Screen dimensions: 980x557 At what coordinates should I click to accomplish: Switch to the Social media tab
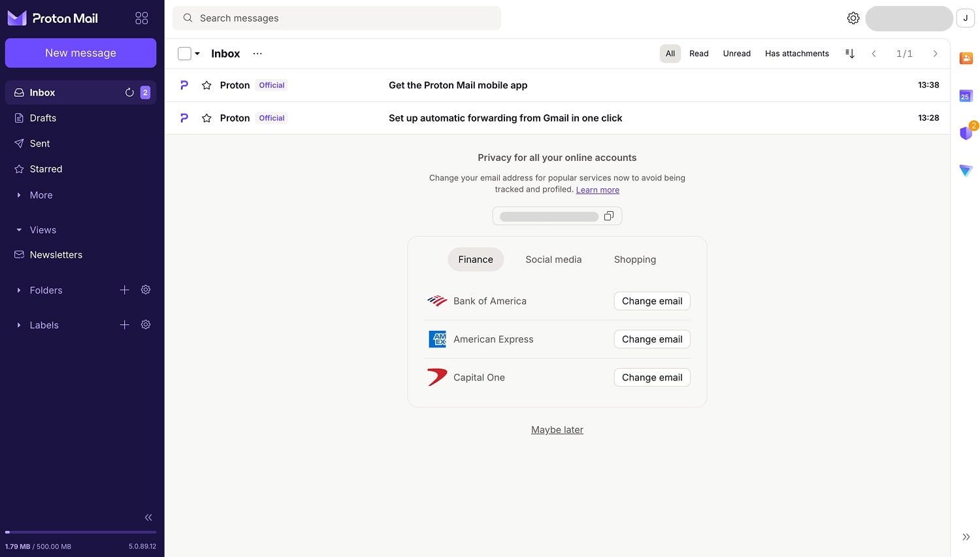click(553, 259)
